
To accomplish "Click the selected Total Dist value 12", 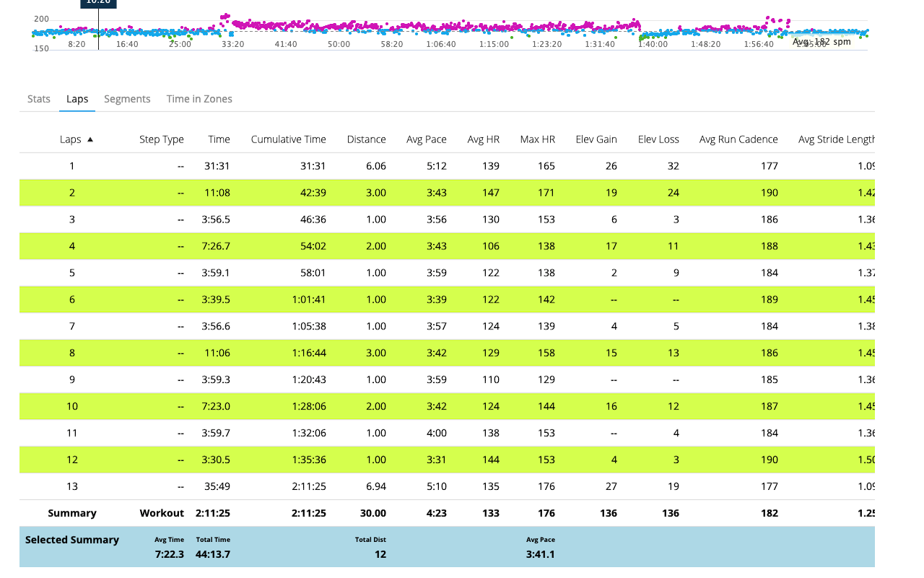I will 380,555.
